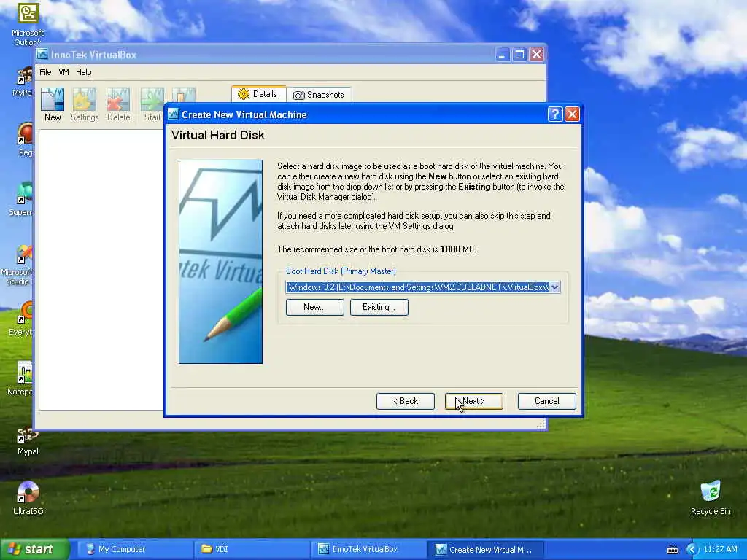Select the Recycle Bin desktop icon
The height and width of the screenshot is (560, 747).
pos(711,498)
